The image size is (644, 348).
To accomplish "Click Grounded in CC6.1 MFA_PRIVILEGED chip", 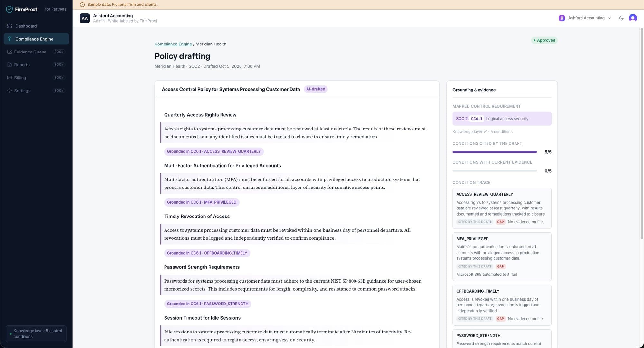I will (202, 202).
